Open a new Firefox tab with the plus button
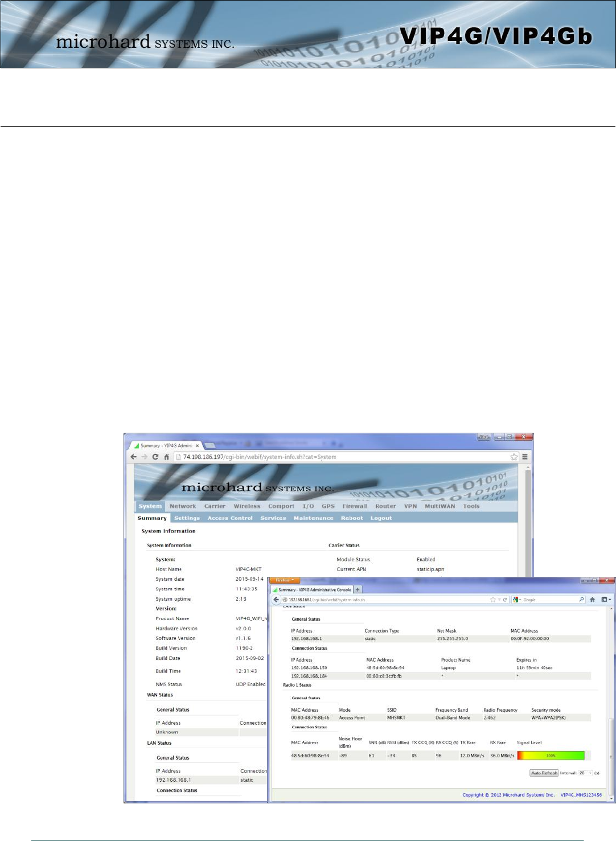This screenshot has height=841, width=616. (358, 590)
